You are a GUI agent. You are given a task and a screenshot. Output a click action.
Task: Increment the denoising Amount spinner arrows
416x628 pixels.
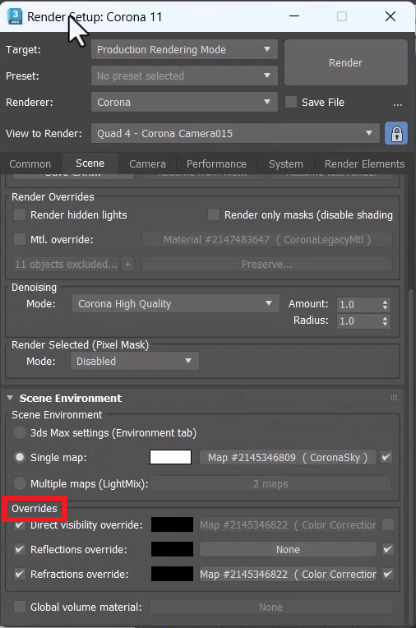tap(385, 304)
